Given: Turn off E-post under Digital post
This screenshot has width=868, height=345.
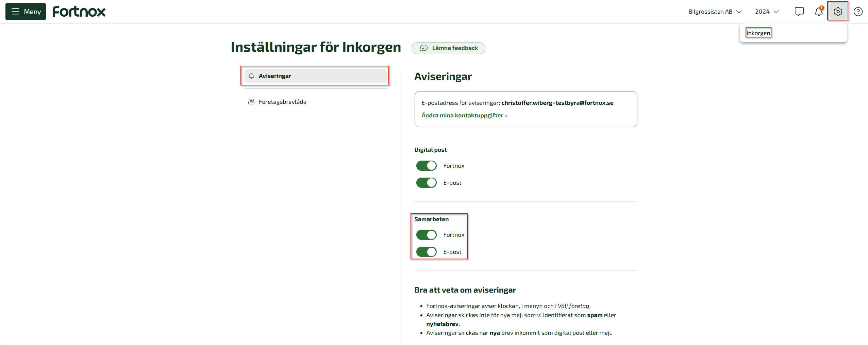Looking at the screenshot, I should (426, 182).
